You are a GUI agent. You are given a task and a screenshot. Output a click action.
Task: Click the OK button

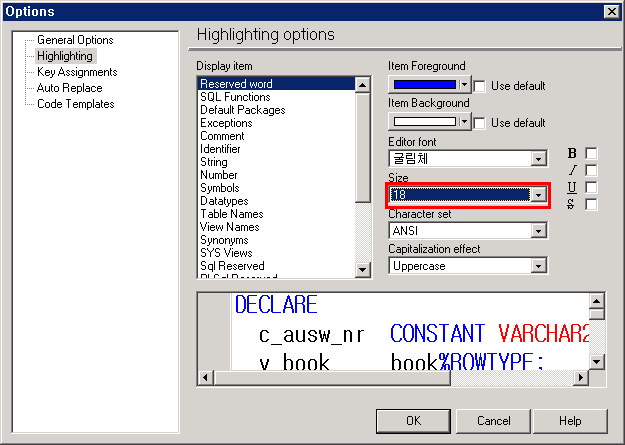point(413,421)
